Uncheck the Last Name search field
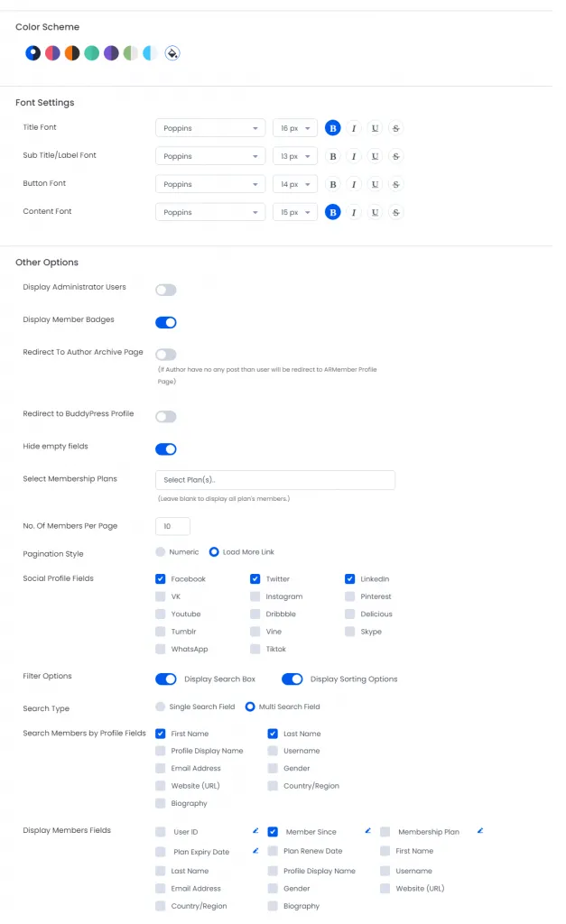The image size is (566, 924). (x=273, y=734)
